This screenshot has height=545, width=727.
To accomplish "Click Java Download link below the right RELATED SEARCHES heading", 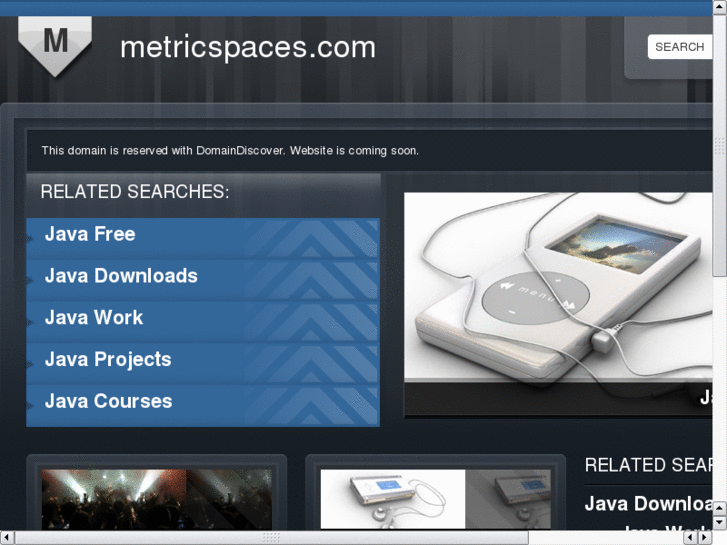I will 648,504.
